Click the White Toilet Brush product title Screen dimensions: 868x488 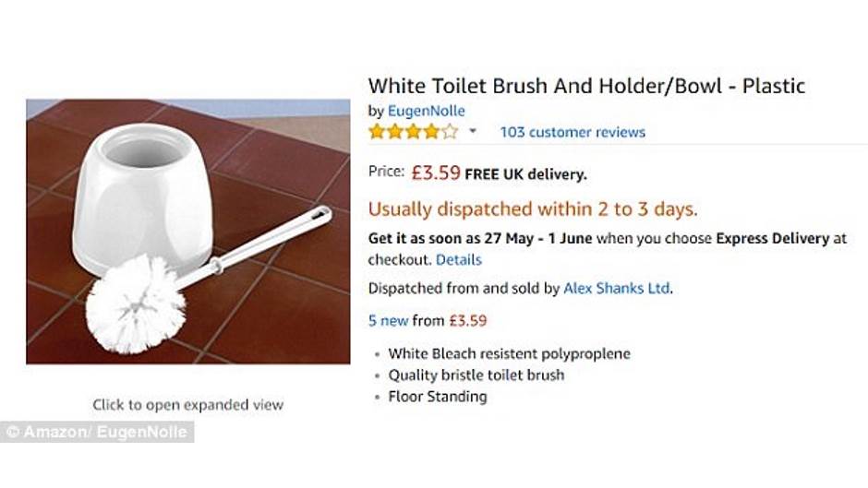(586, 86)
